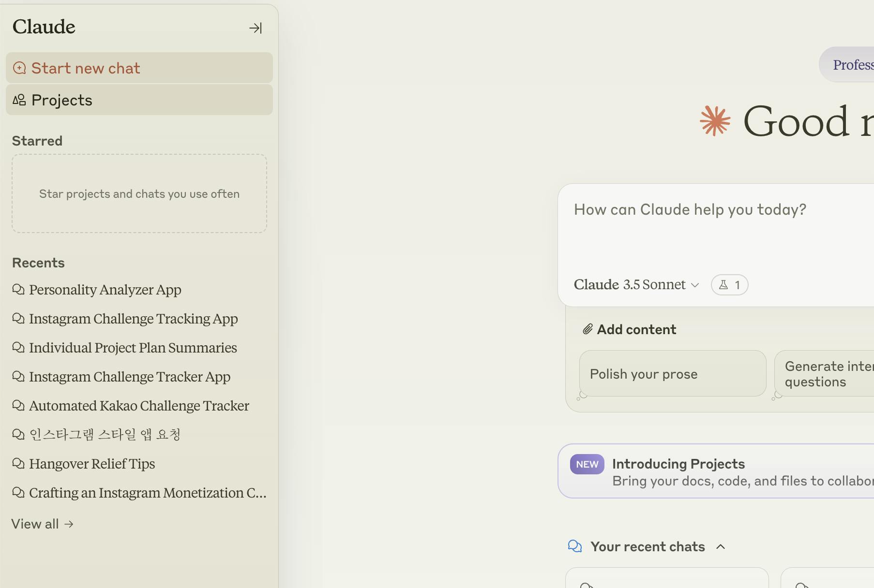Viewport: 874px width, 588px height.
Task: Click the new chat plus bubble icon
Action: tap(19, 68)
